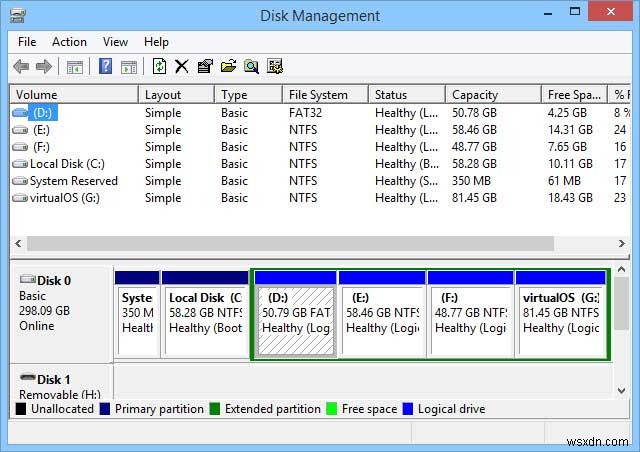Sort by the Type column header

coord(248,95)
